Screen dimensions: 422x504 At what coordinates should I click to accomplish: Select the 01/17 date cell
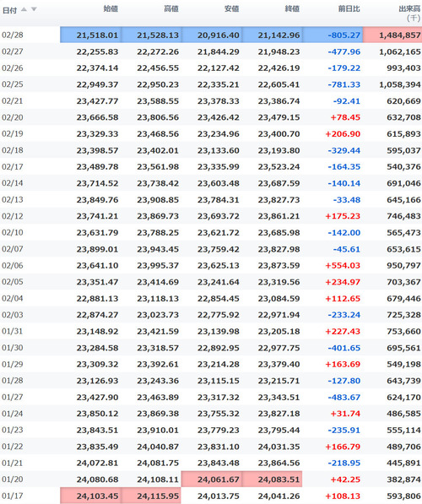click(x=13, y=496)
